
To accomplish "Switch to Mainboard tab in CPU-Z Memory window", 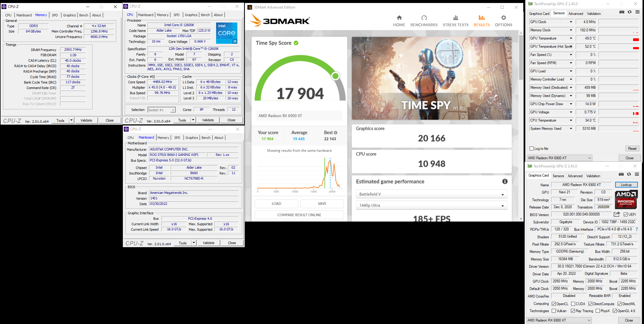I will 24,15.
